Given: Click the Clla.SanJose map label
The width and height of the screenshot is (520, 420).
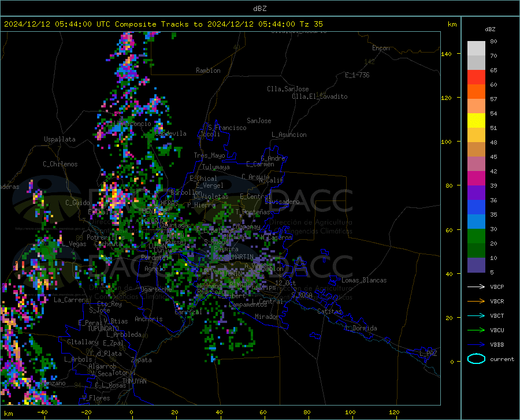Looking at the screenshot, I should coord(288,89).
